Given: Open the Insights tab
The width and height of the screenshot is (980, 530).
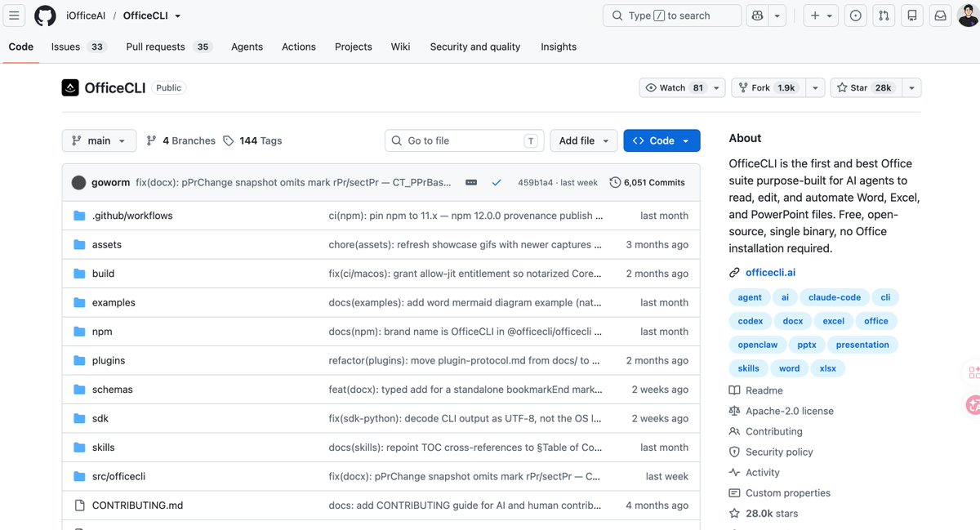Looking at the screenshot, I should point(559,47).
